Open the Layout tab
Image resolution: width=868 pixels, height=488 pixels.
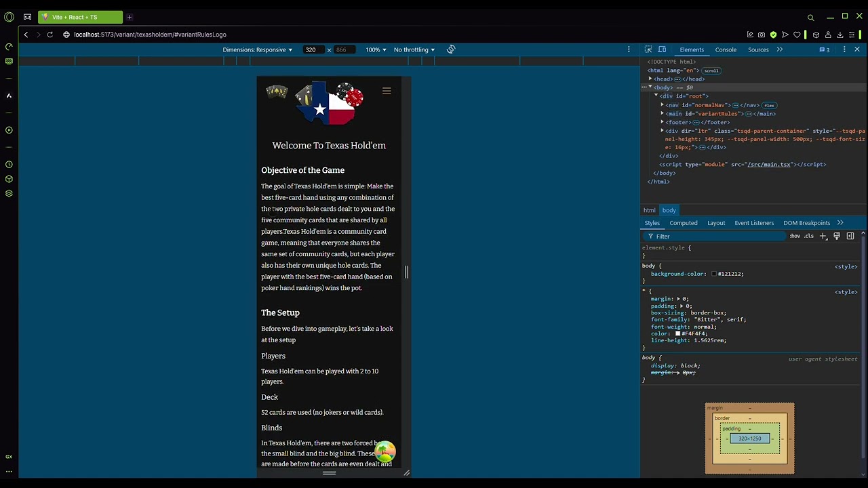pos(716,223)
